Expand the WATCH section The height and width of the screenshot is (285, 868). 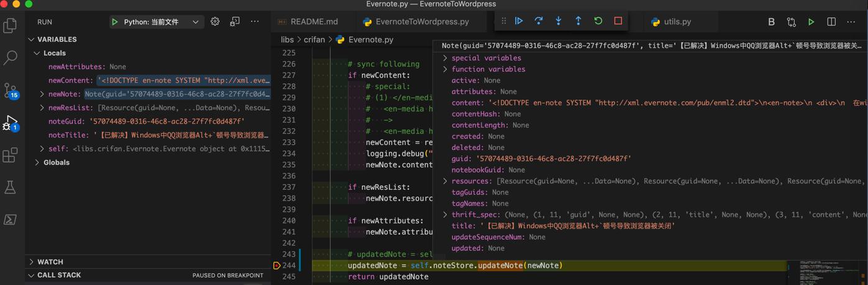[32, 262]
